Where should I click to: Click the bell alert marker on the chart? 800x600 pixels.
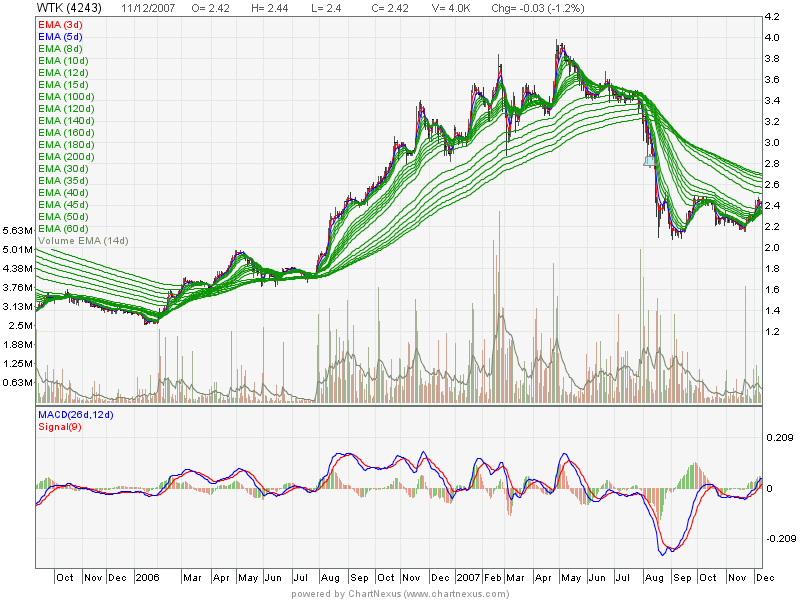pos(649,159)
